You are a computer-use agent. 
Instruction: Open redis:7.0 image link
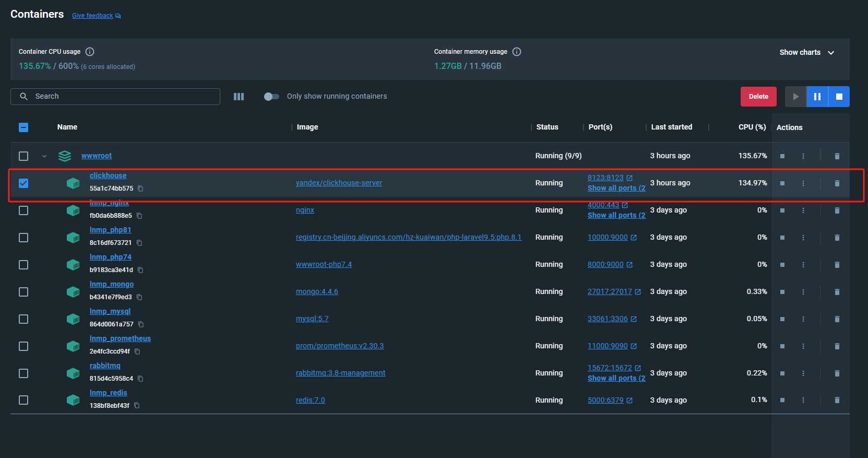click(310, 401)
